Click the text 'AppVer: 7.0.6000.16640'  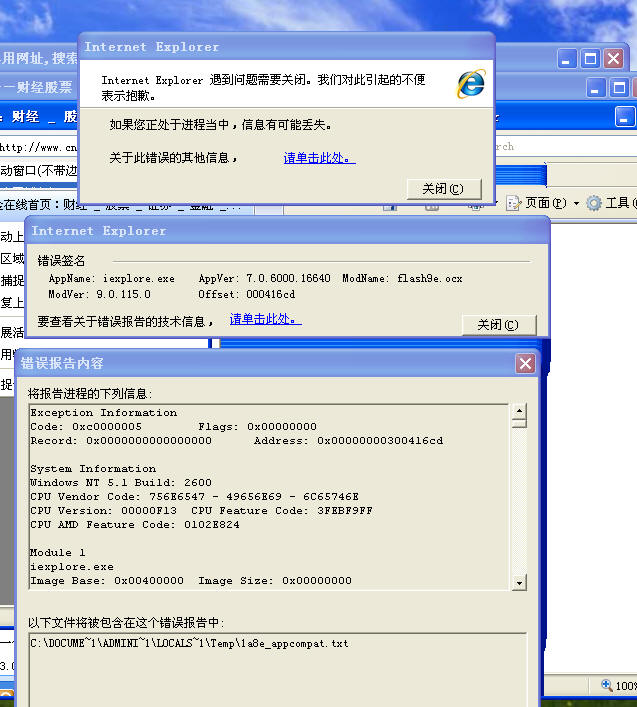tap(264, 279)
